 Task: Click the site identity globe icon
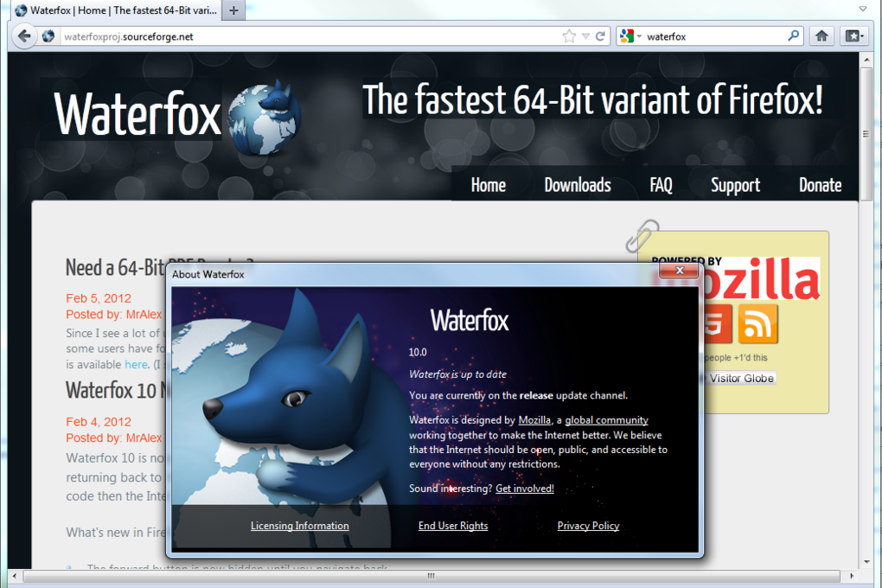pos(48,36)
